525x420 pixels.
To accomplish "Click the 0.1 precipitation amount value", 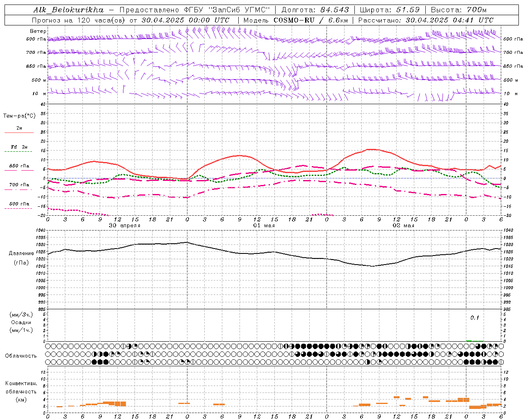I will pyautogui.click(x=475, y=318).
